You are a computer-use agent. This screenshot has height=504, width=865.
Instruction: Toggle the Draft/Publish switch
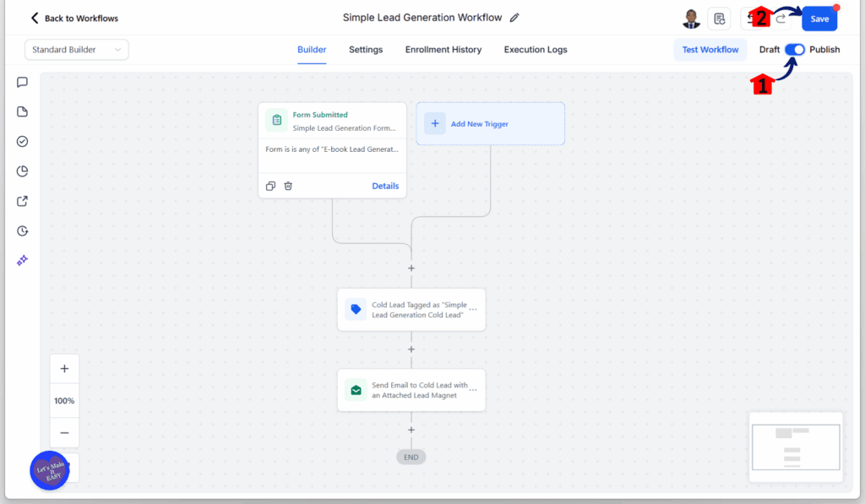[794, 50]
